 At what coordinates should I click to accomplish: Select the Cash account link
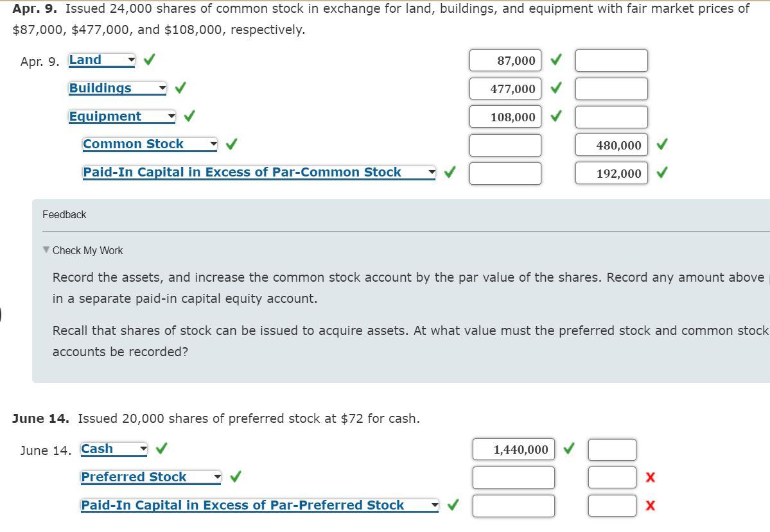tap(96, 448)
